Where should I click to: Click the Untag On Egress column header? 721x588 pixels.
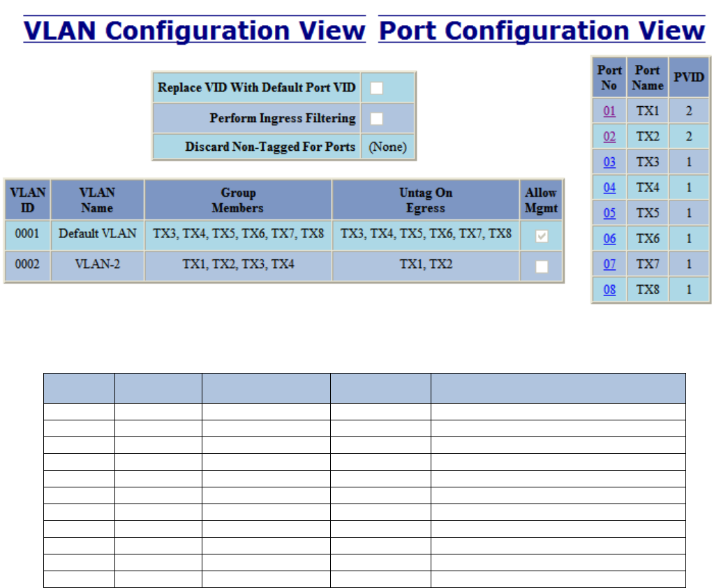click(426, 200)
